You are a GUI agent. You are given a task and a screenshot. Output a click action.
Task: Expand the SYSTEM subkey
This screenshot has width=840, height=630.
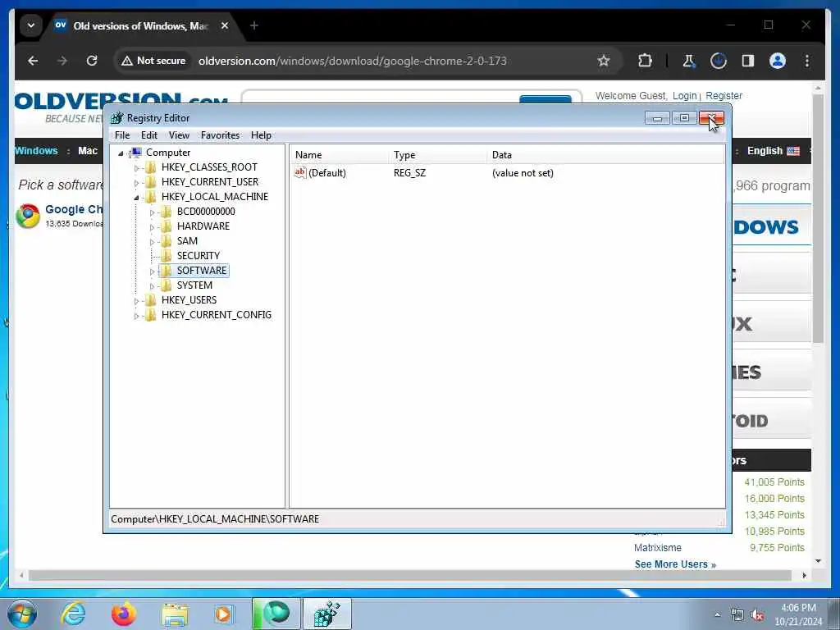pyautogui.click(x=152, y=286)
